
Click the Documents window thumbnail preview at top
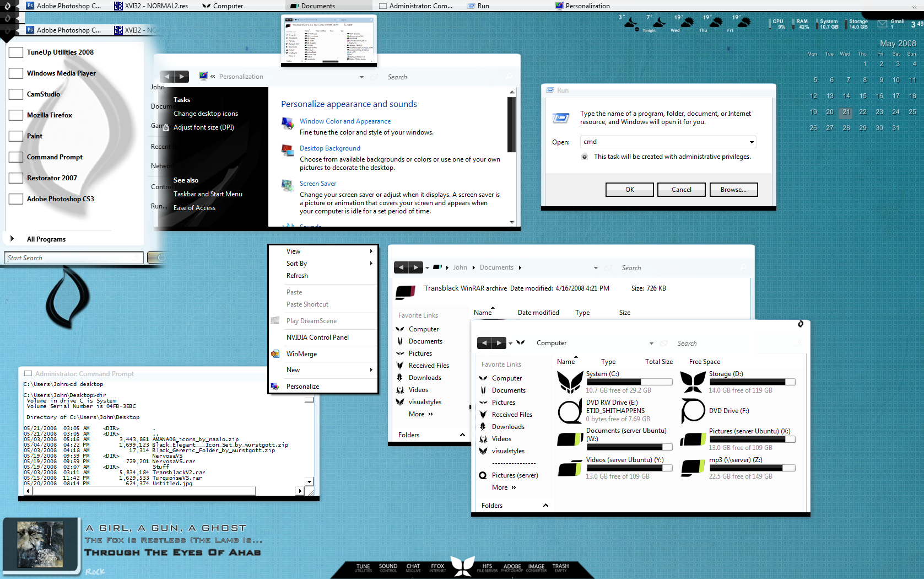coord(329,40)
